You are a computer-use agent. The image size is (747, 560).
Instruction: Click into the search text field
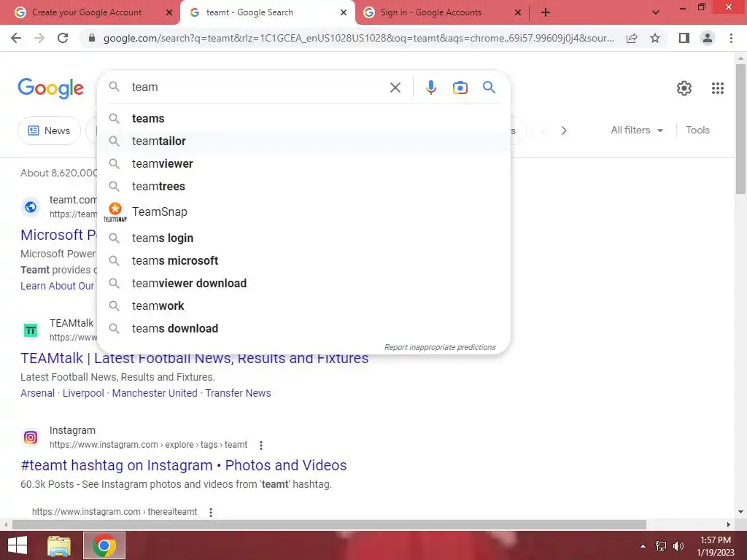[258, 87]
